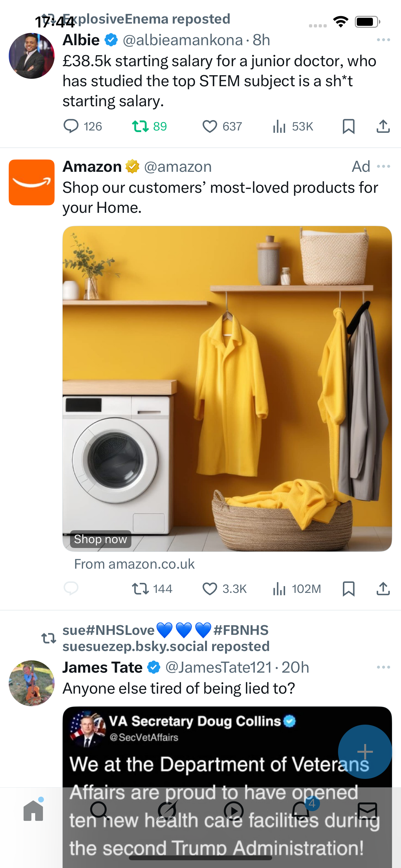Repost the Amazon ad
401x868 pixels.
tap(140, 589)
